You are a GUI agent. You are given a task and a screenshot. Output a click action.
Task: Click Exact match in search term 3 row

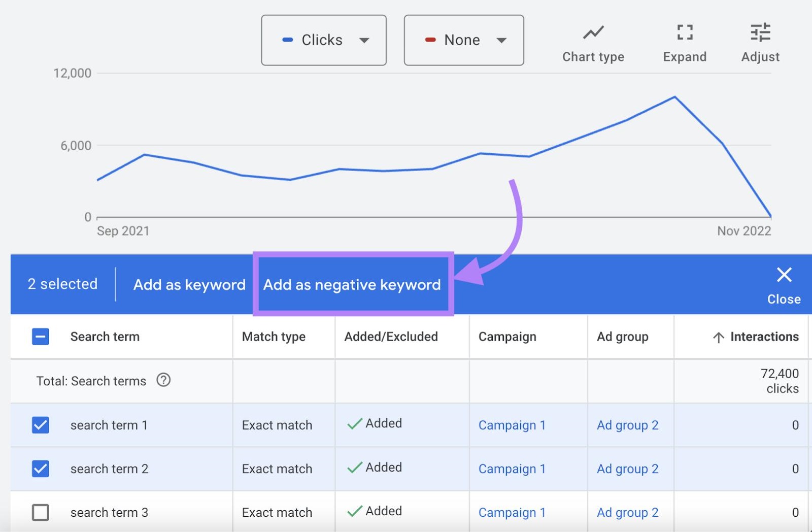(x=277, y=512)
